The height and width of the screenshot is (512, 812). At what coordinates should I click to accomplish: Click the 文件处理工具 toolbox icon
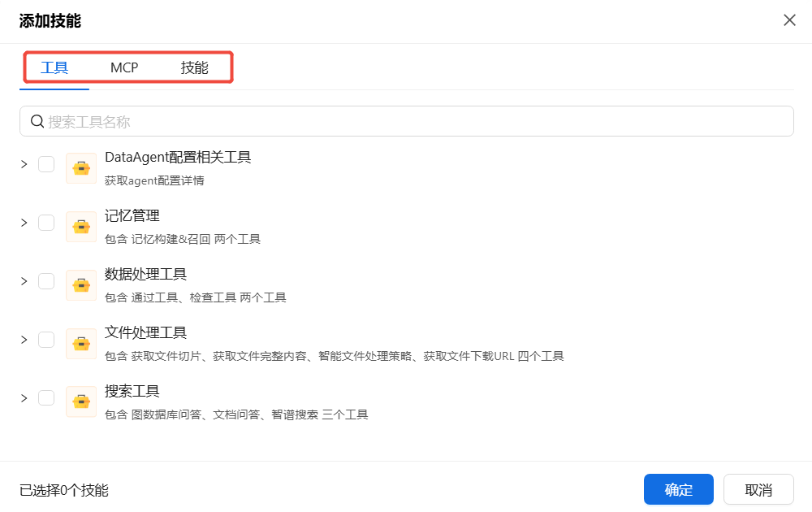[x=81, y=344]
